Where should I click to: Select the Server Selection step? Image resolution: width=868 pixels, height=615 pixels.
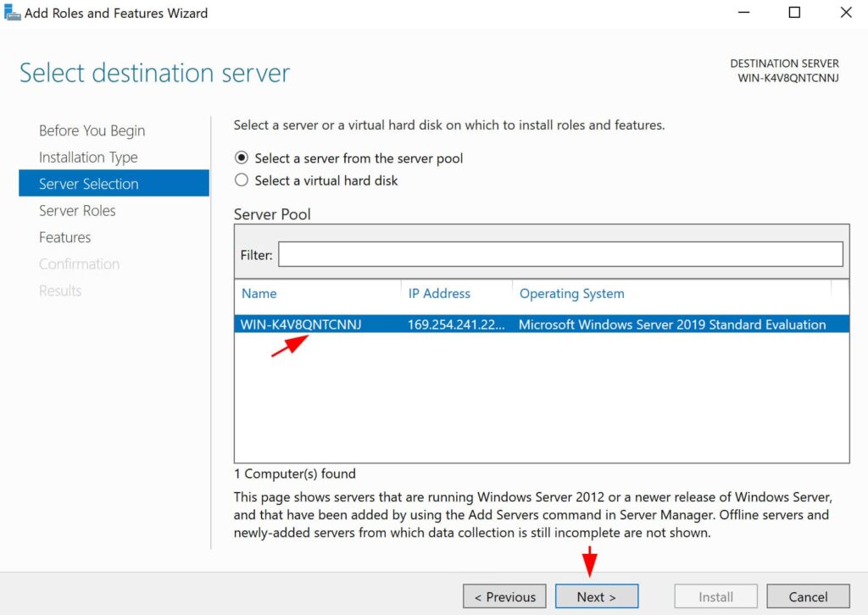pyautogui.click(x=114, y=183)
